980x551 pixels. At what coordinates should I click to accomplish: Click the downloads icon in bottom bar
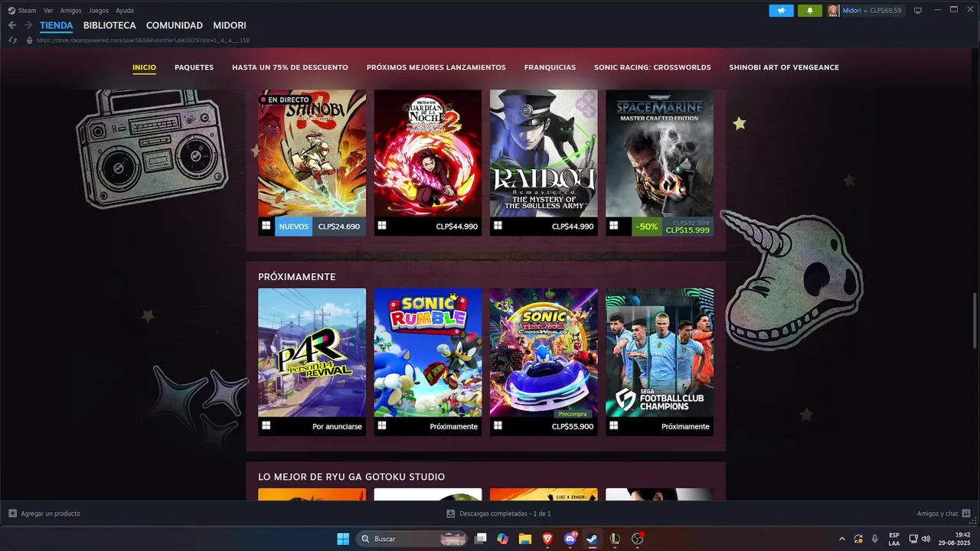pos(451,514)
